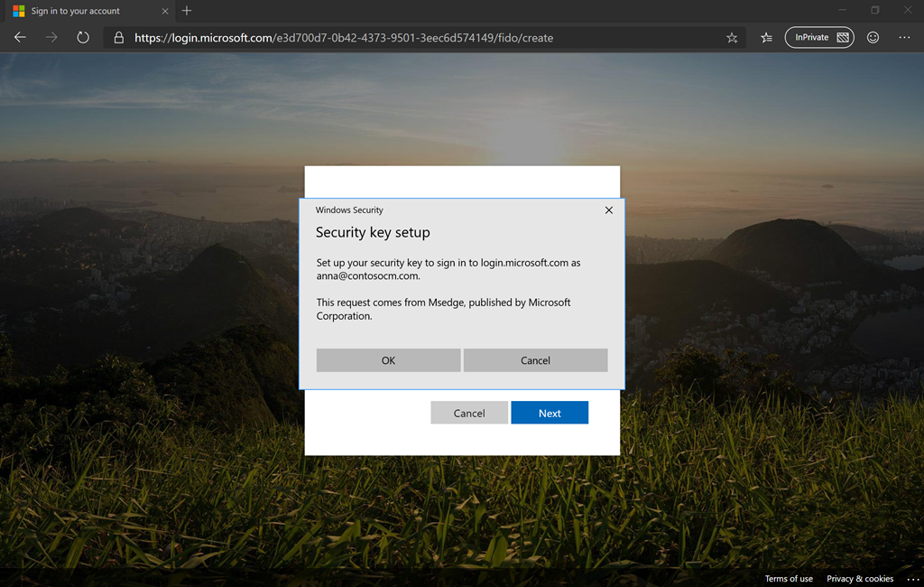Refresh the current page
Screen dimensions: 924x587
point(82,38)
